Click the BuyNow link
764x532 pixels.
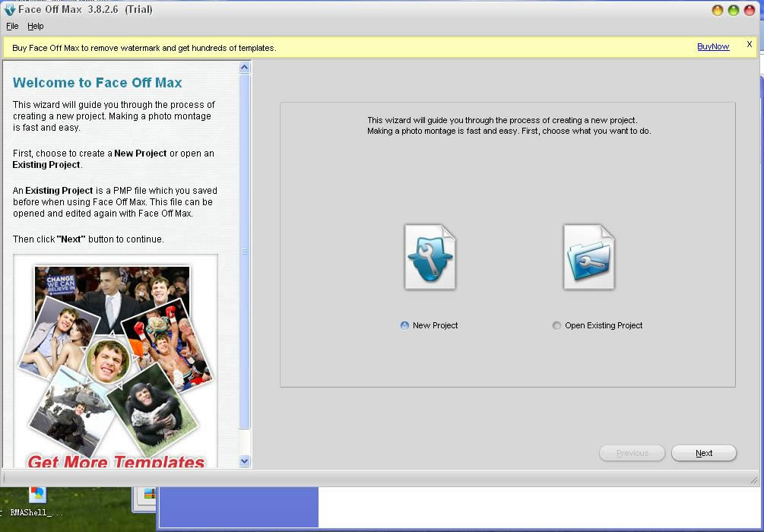(713, 47)
